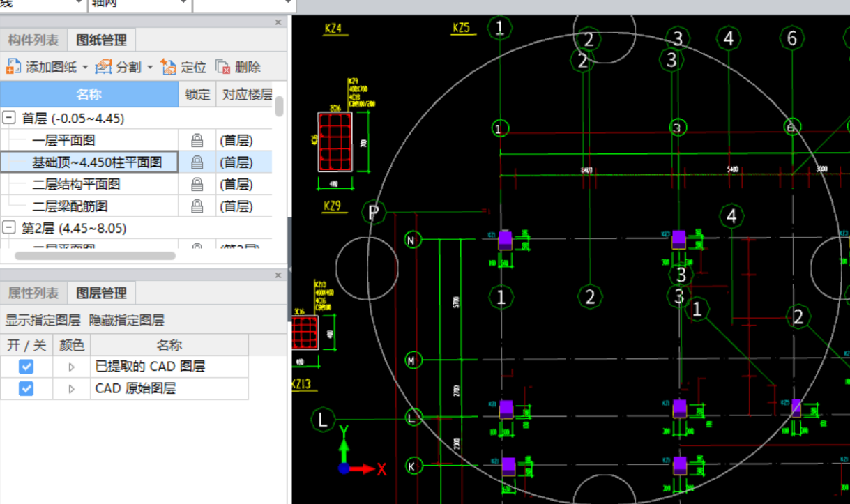The width and height of the screenshot is (850, 504).
Task: Click the horizontal scrollbar of drawing list
Action: (94, 256)
